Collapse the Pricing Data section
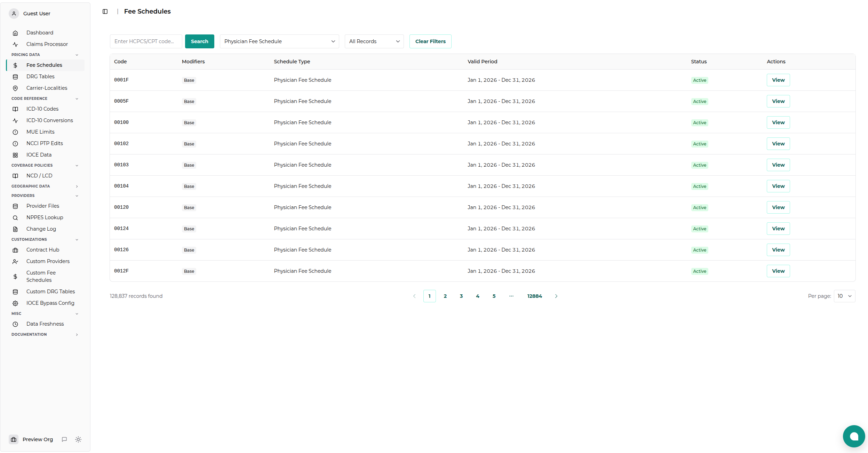Screen dimensions: 868x453 [77, 55]
